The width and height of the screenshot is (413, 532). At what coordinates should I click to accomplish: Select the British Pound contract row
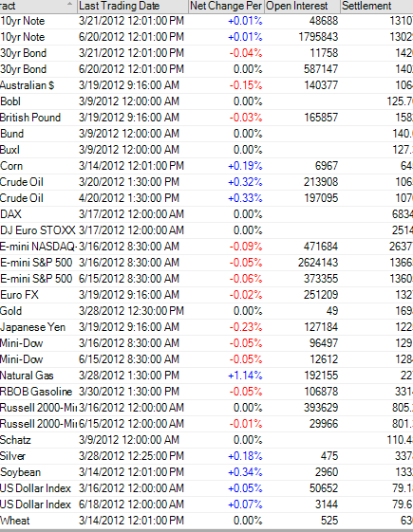[x=207, y=118]
